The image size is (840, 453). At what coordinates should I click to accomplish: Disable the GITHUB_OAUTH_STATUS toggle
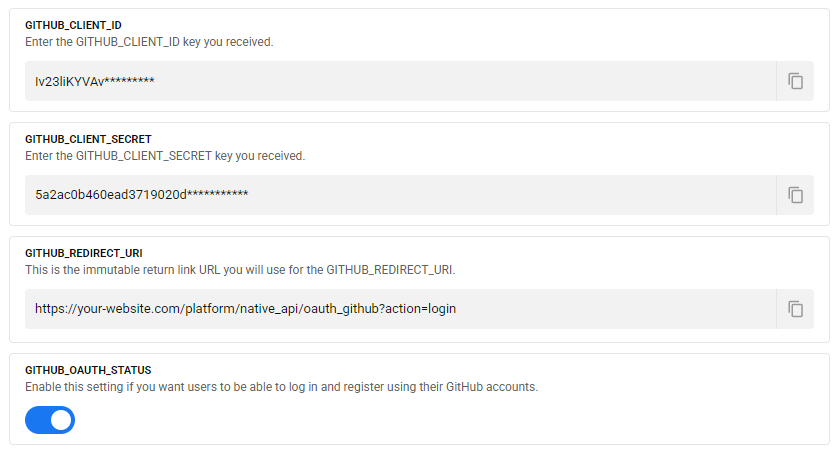50,420
